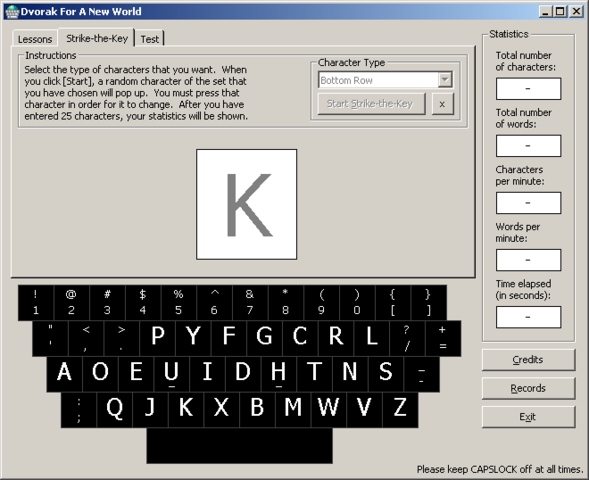
Task: Open the Test tab
Action: (x=150, y=39)
